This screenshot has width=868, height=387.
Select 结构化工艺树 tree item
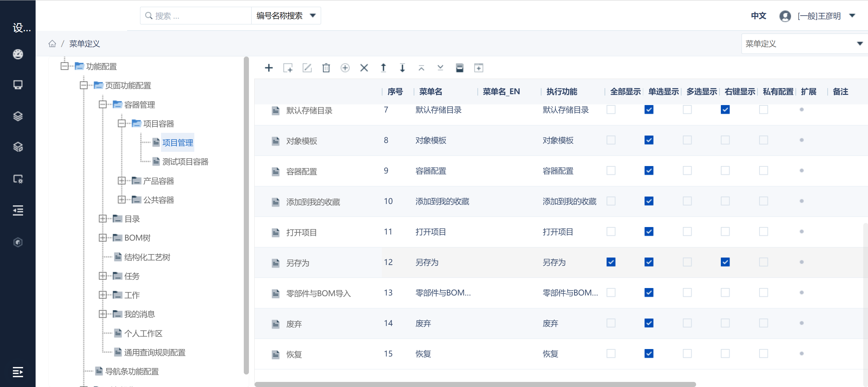pos(147,257)
